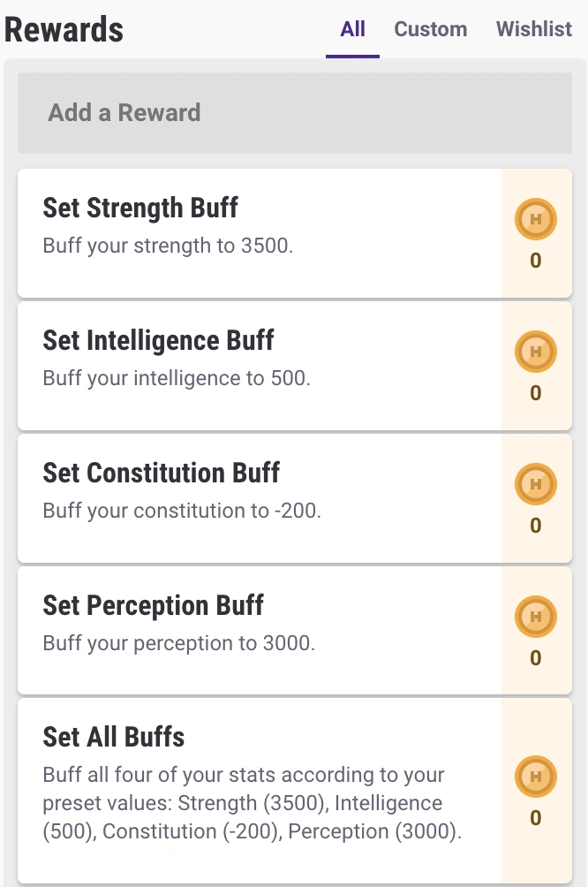This screenshot has width=588, height=887.
Task: Click "Buff your constitution to -200" description
Action: coord(182,511)
